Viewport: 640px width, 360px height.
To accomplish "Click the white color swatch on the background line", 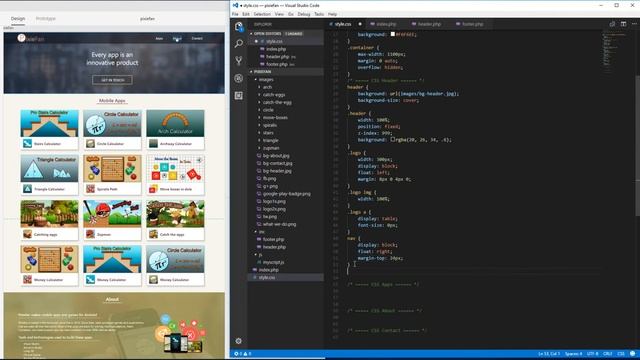I will click(393, 34).
